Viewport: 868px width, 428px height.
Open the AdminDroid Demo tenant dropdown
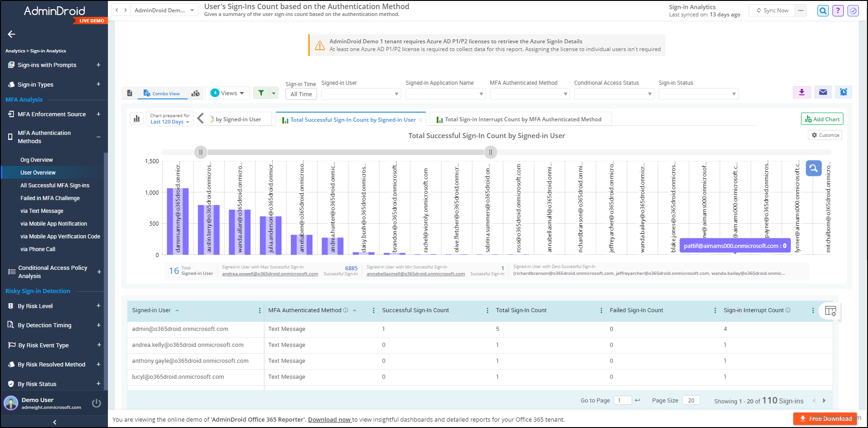coord(164,10)
